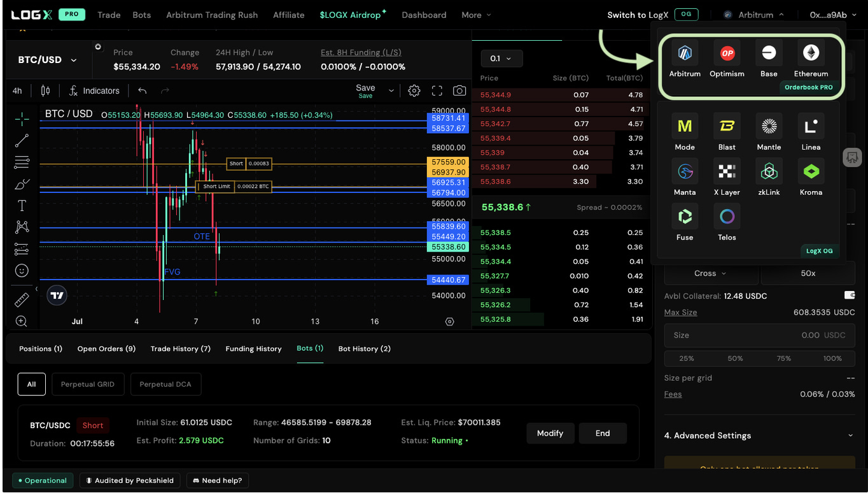The width and height of the screenshot is (868, 493).
Task: Open the $LOGX Airdrop link
Action: 353,15
